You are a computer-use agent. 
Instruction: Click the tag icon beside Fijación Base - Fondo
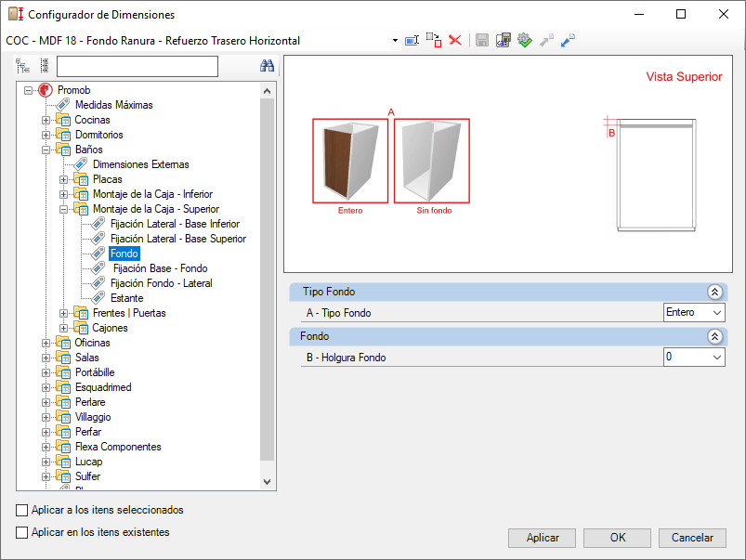point(98,268)
